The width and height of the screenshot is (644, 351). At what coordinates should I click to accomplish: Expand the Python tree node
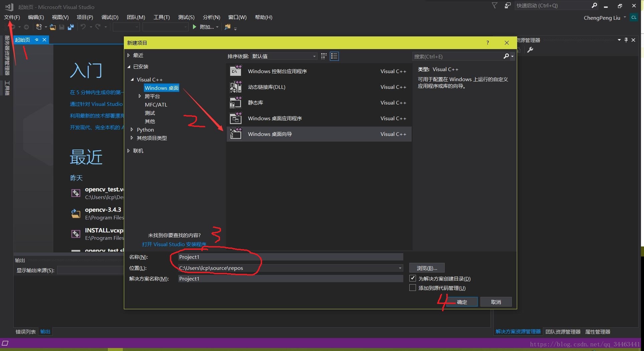[x=132, y=130]
